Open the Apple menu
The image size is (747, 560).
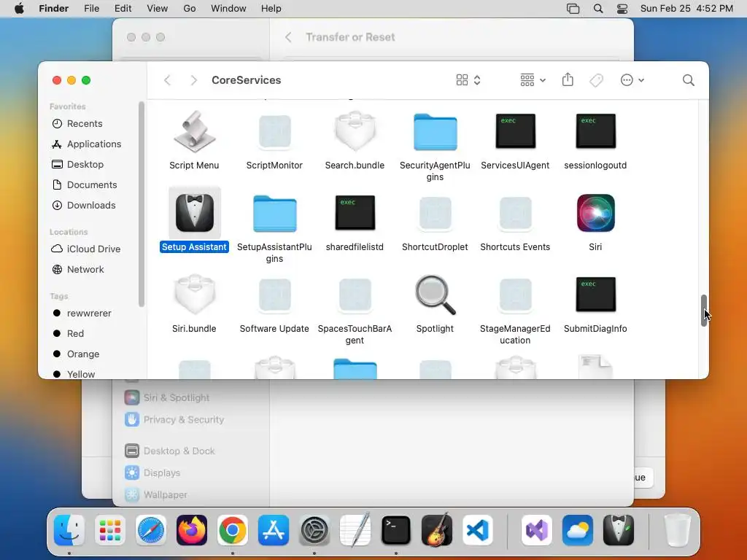pyautogui.click(x=19, y=9)
